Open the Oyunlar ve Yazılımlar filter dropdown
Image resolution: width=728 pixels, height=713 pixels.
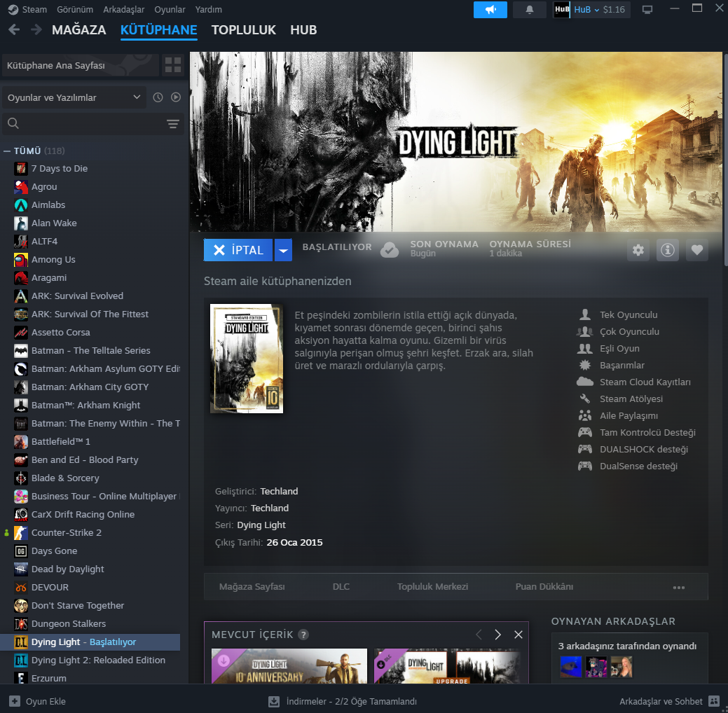tap(74, 97)
